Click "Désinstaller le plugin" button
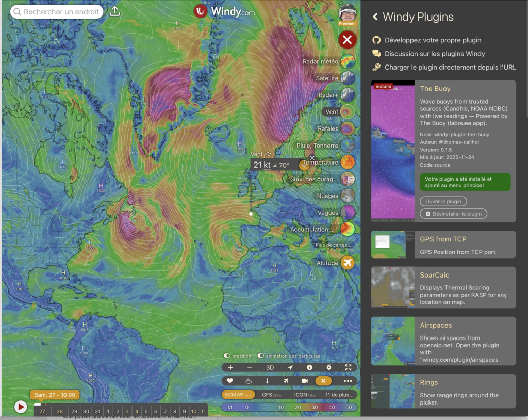 tap(453, 214)
